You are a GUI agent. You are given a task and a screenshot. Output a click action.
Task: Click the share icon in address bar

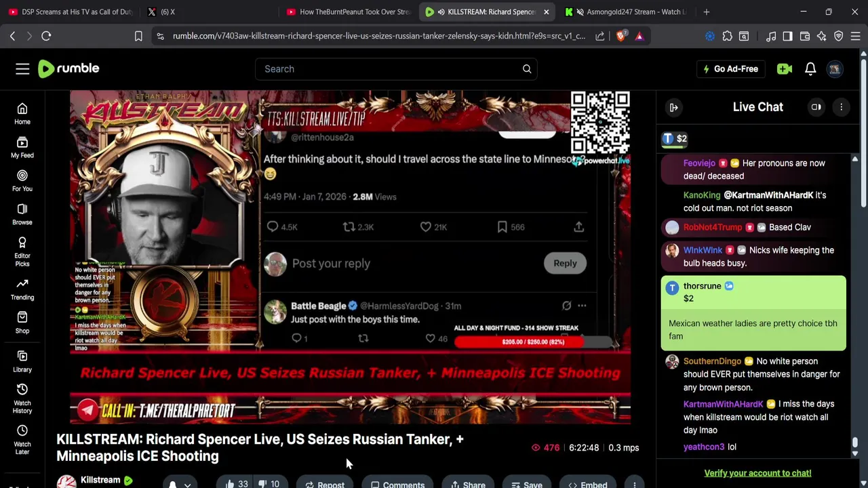[x=600, y=36]
